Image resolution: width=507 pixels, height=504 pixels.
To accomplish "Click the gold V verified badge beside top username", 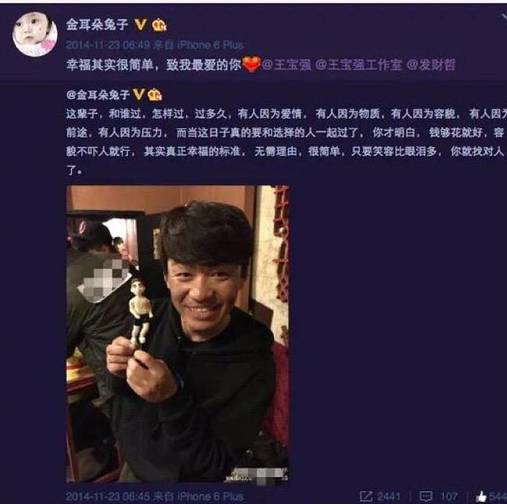I will [x=140, y=24].
